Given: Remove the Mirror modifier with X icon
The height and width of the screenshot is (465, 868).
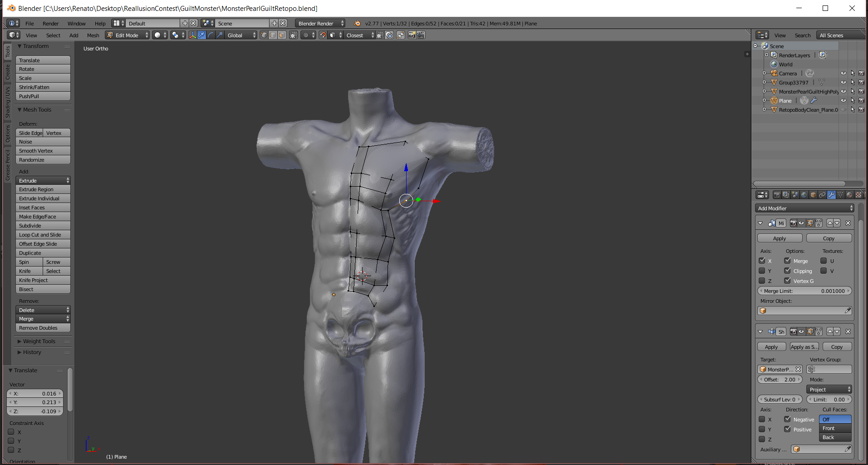Looking at the screenshot, I should [x=848, y=223].
